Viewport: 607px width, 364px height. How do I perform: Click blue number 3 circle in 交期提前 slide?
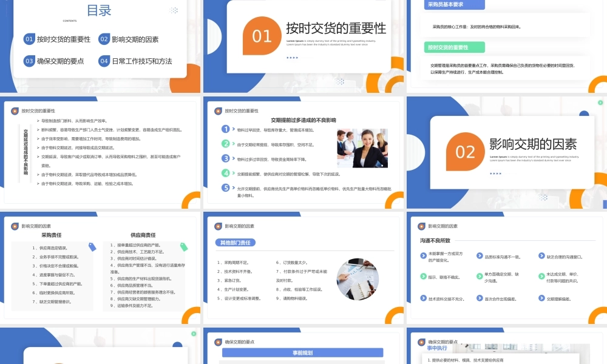coord(225,158)
